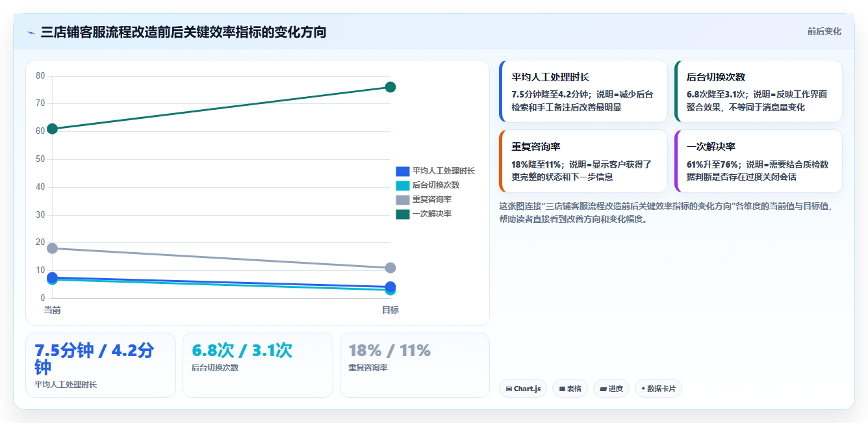The width and height of the screenshot is (868, 423).
Task: Select the 重复咨询率 data point at 目标
Action: (390, 268)
